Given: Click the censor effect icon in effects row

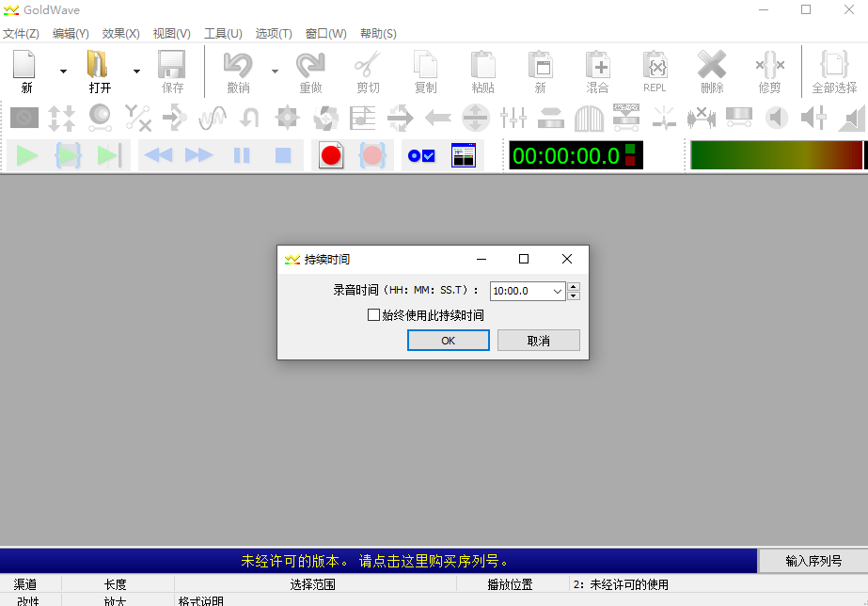Looking at the screenshot, I should [24, 118].
